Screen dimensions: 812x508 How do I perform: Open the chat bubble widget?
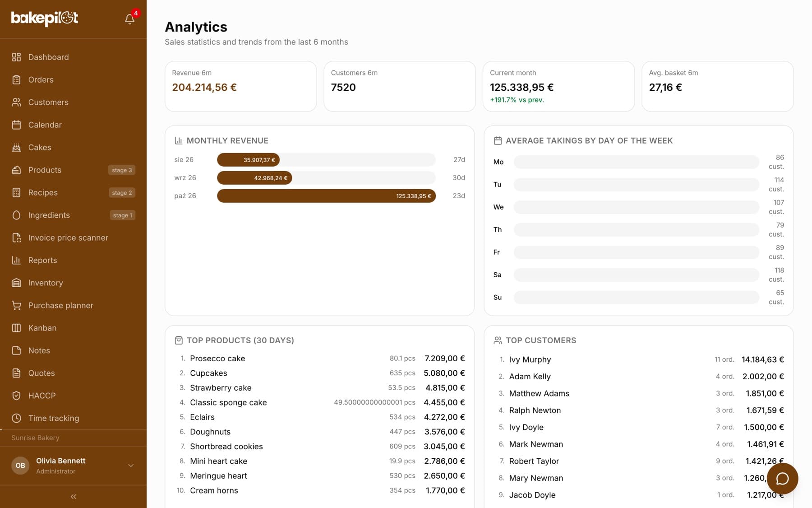782,479
